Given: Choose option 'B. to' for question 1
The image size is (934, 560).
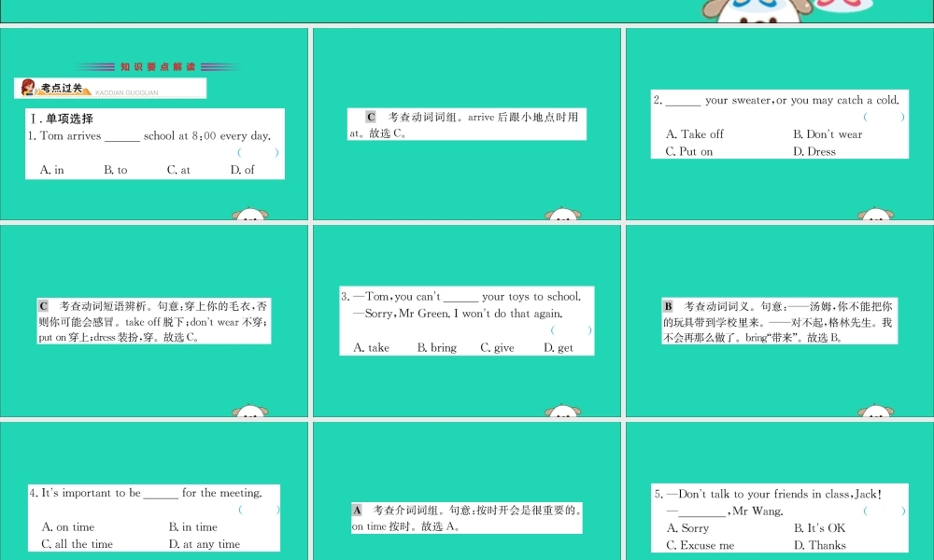Looking at the screenshot, I should 116,170.
